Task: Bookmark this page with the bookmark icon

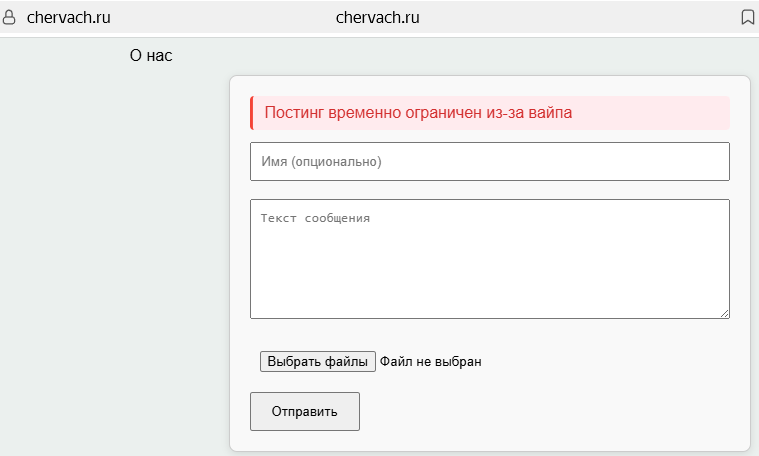Action: 747,17
